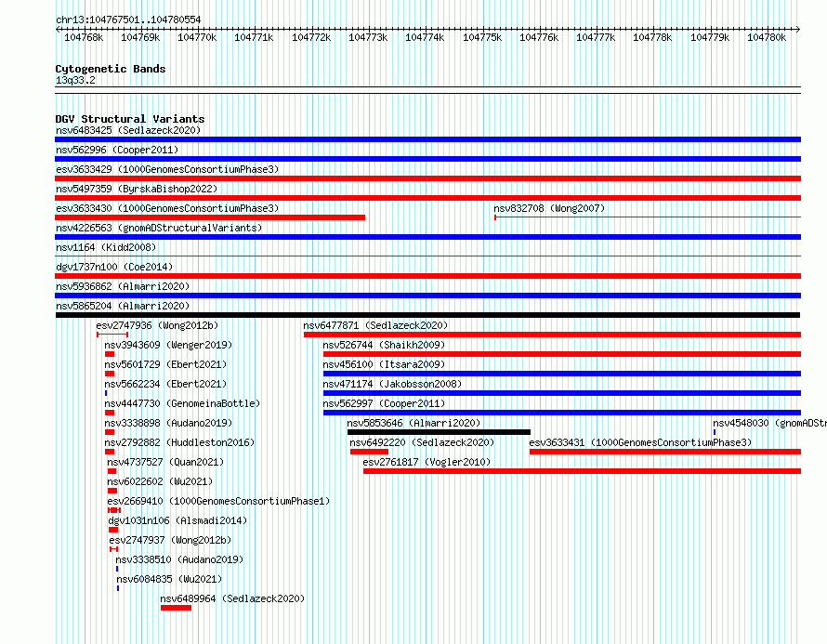Select the red bar under esv3633430
The width and height of the screenshot is (827, 644).
click(210, 217)
